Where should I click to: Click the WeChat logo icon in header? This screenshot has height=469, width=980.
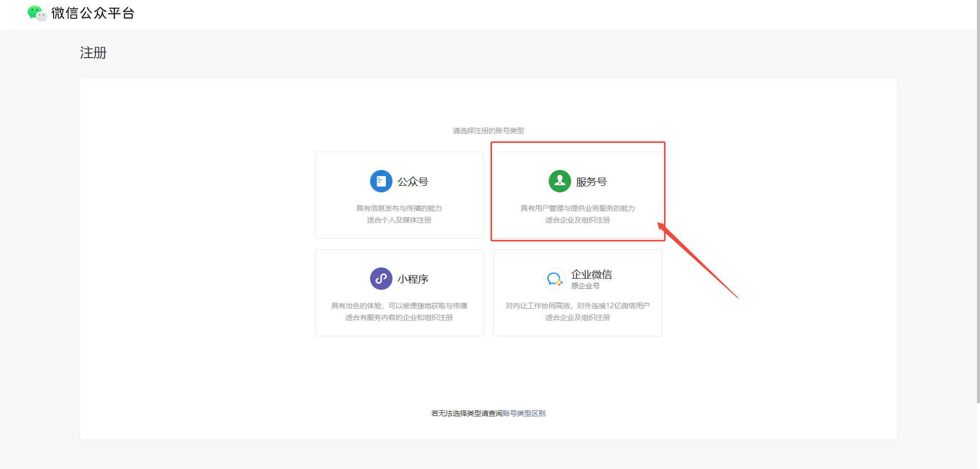[x=37, y=13]
